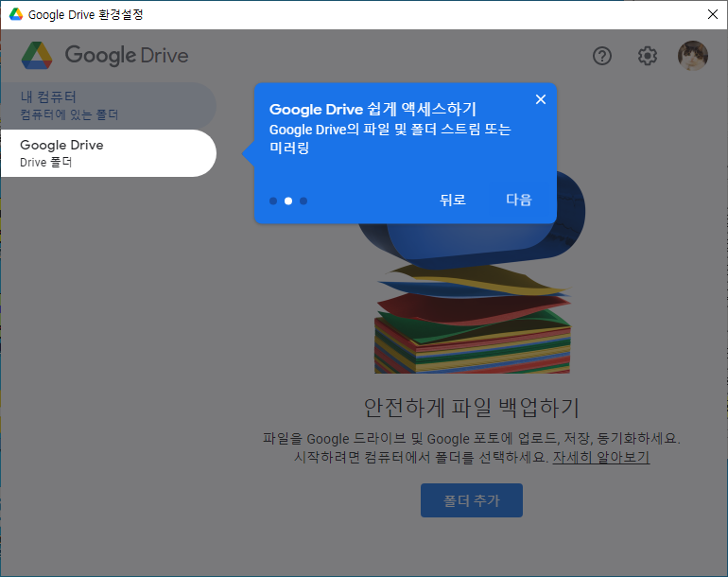
Task: Click the third tooltip page dot
Action: [303, 201]
